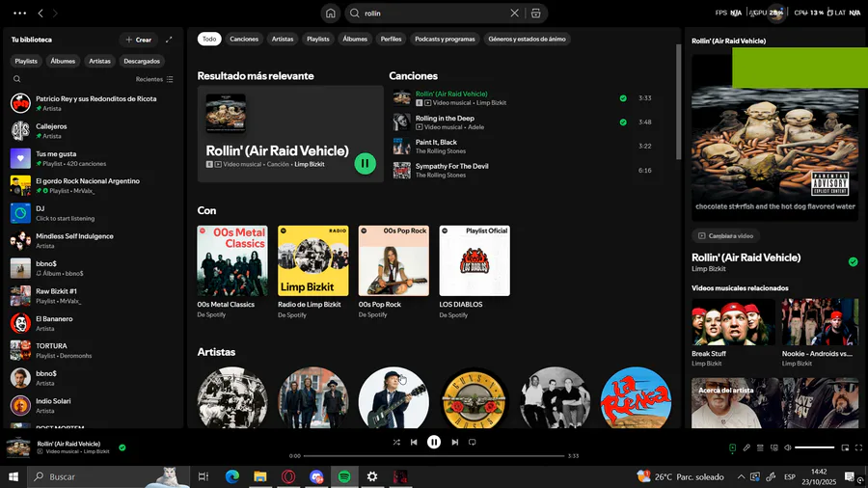This screenshot has width=868, height=488.
Task: Open 00s Pop Rock playlist card
Action: pos(393,272)
